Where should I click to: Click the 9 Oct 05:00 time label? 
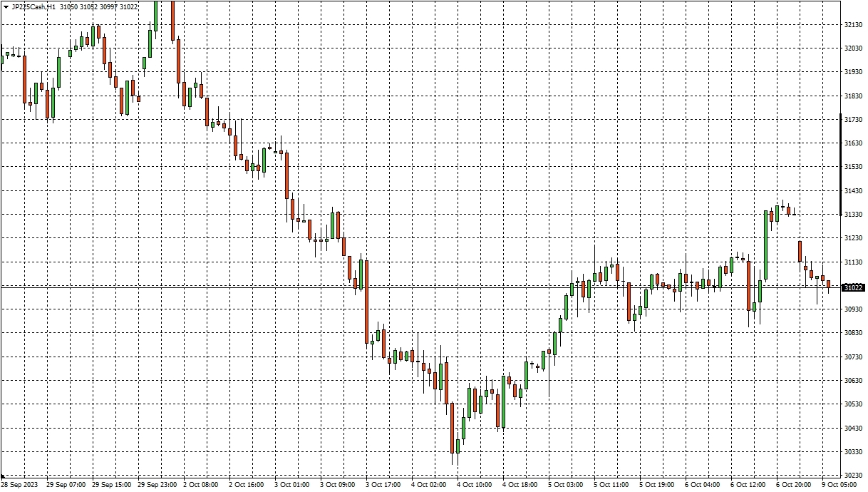click(840, 485)
